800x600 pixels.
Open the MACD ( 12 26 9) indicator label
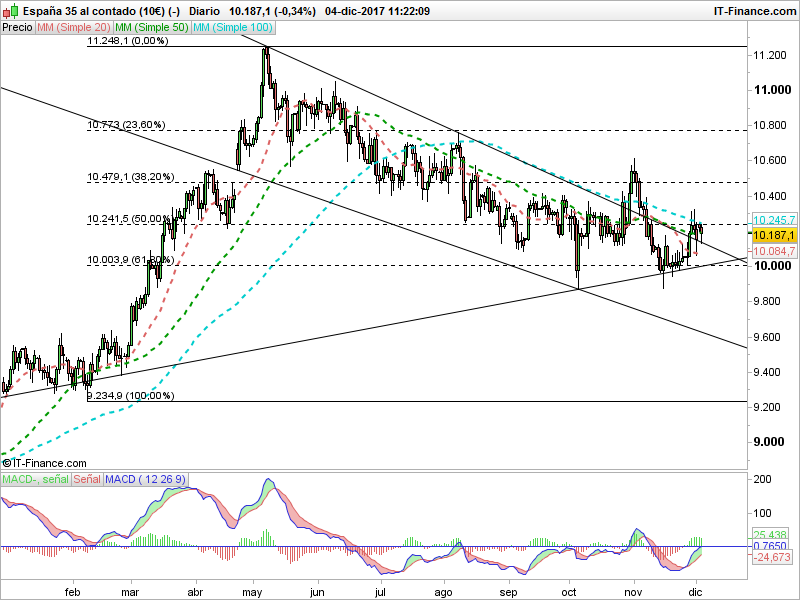point(145,479)
